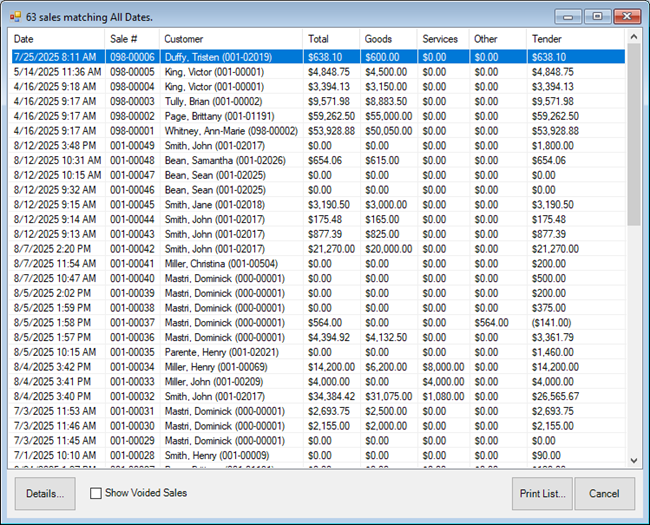This screenshot has width=650, height=525.
Task: Close the sales list window
Action: pos(627,17)
